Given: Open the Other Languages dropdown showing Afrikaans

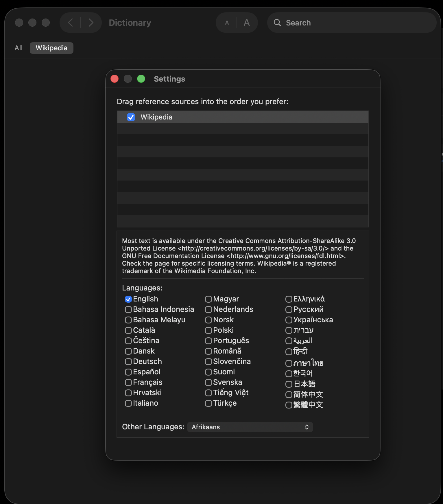Looking at the screenshot, I should tap(250, 427).
